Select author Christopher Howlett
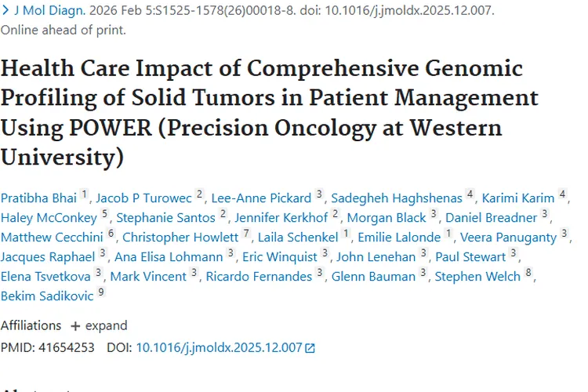Screen dimensions: 588x392 (180, 237)
